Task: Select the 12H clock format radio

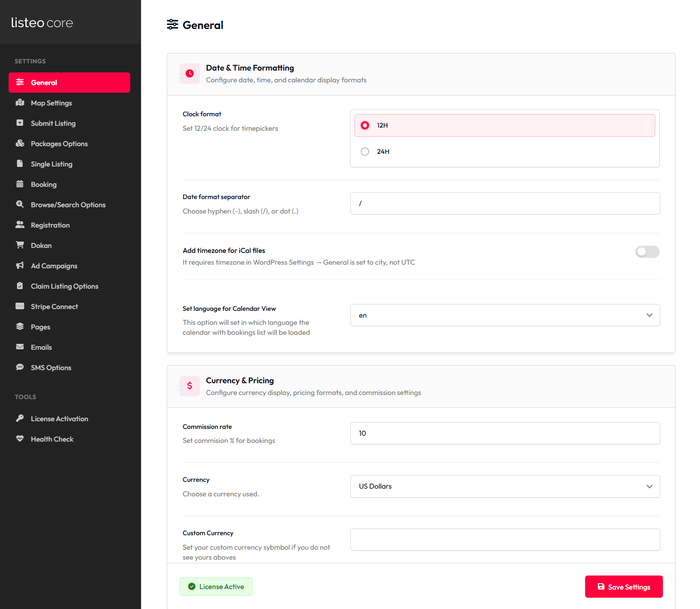Action: coord(365,125)
